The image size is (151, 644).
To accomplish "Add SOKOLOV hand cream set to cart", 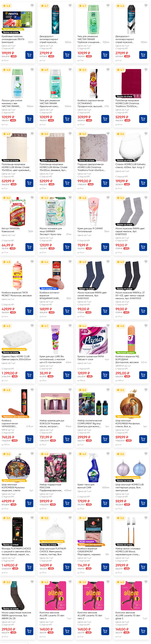I will click(x=67, y=439).
